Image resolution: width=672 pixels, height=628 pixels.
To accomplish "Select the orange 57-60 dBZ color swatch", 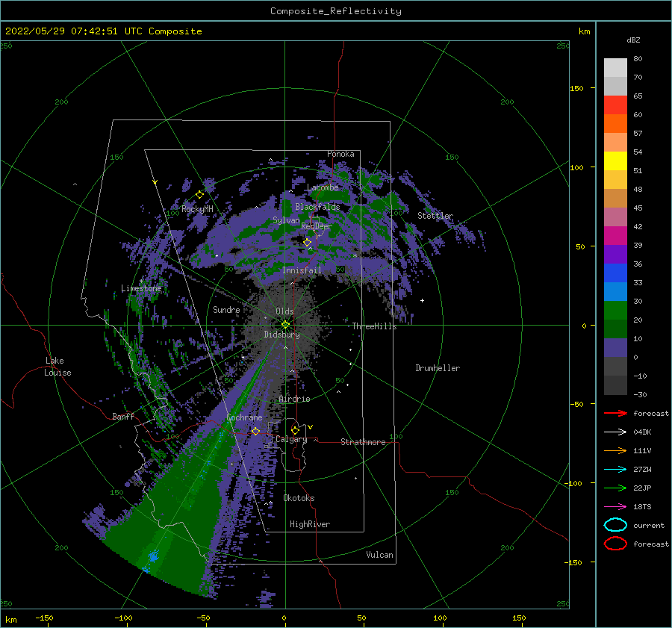I will [x=615, y=123].
